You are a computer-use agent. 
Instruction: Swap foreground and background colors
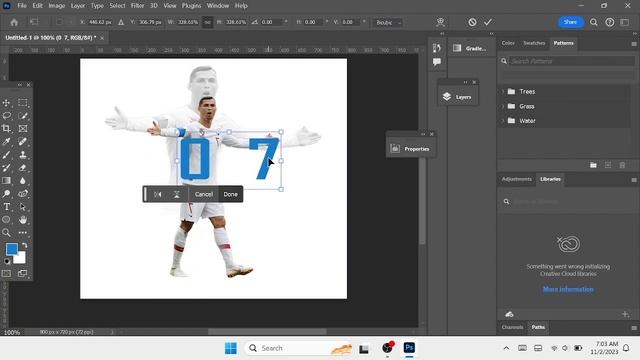24,245
